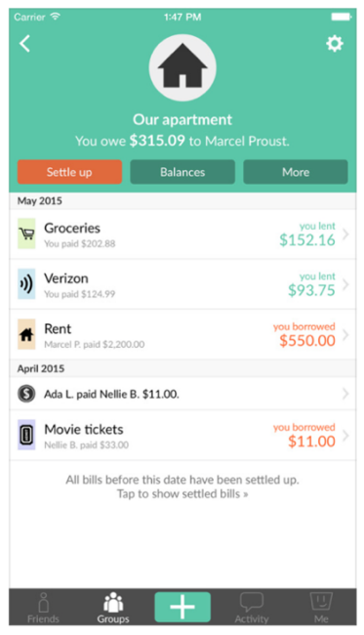Tap the house group avatar
The height and width of the screenshot is (635, 364).
(182, 67)
